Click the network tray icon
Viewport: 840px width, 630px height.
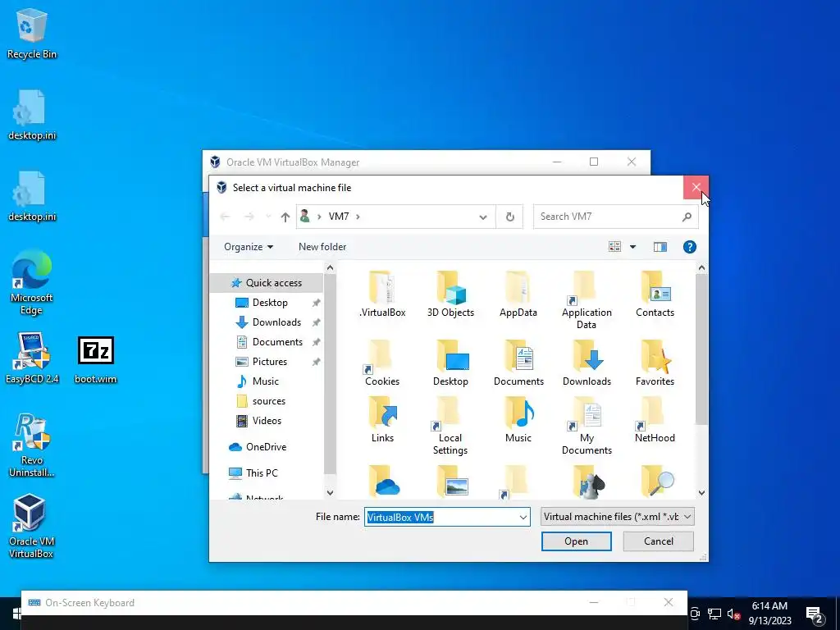pyautogui.click(x=714, y=614)
